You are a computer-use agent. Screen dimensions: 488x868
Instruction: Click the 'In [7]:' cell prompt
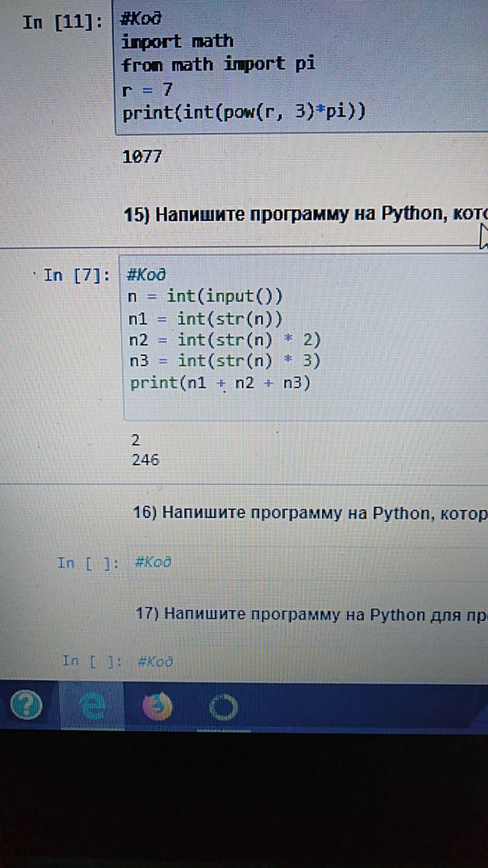coord(77,275)
